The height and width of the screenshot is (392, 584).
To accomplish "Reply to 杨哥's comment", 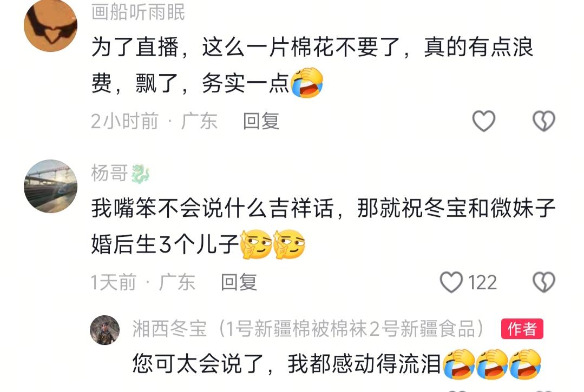I will click(239, 282).
